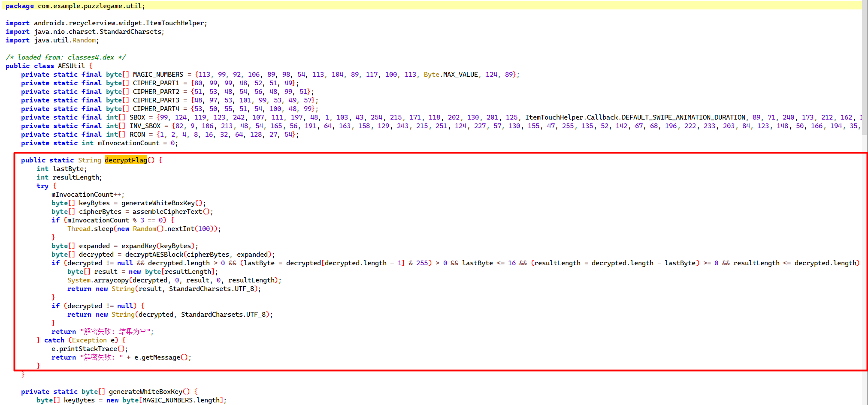
Task: Click the highlighted decryptFlag method name
Action: (126, 160)
